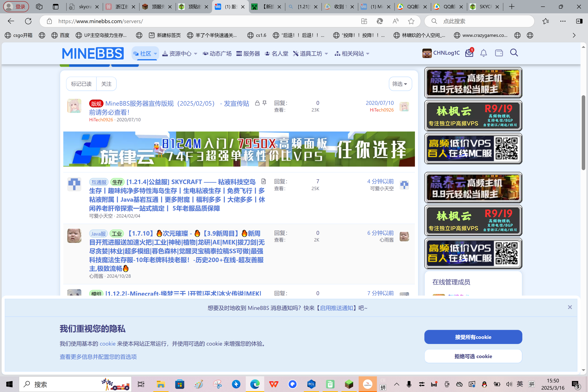
Task: Open 动态广场 nav item
Action: click(217, 54)
